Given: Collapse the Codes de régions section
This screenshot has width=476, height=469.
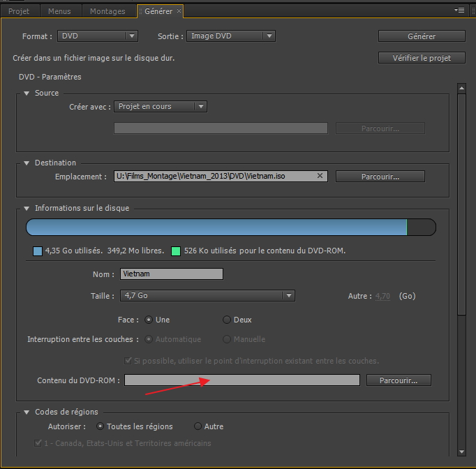Looking at the screenshot, I should (x=27, y=412).
